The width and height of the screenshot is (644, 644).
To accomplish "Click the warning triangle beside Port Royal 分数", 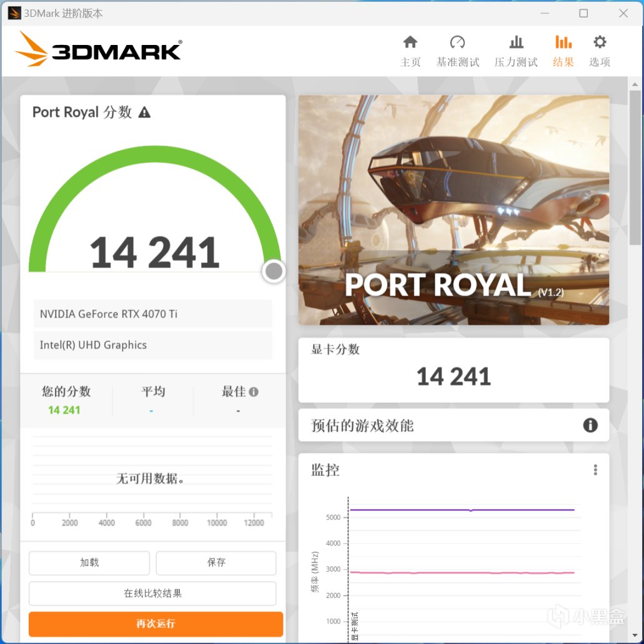I will [x=144, y=112].
